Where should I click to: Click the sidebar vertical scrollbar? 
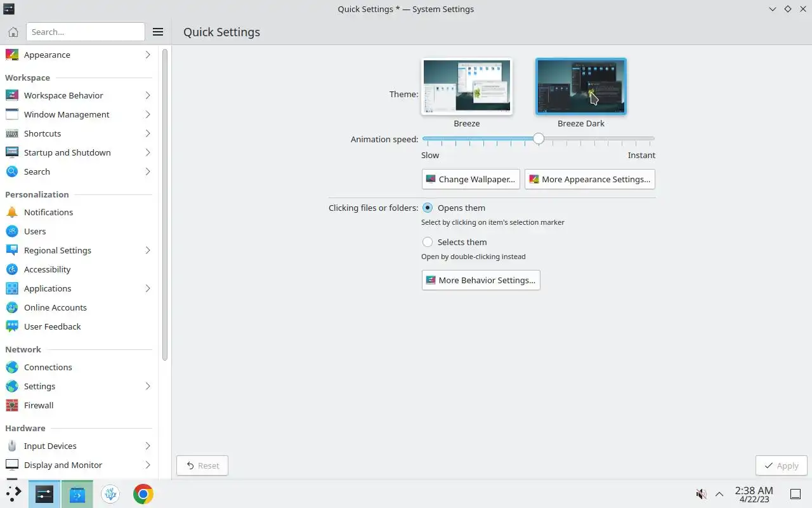coord(165,204)
